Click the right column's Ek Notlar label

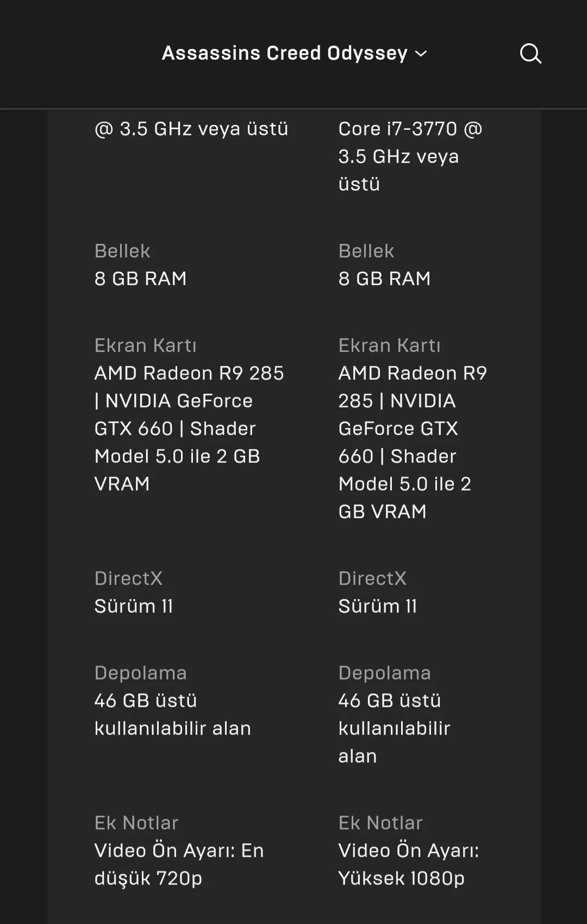click(x=380, y=823)
